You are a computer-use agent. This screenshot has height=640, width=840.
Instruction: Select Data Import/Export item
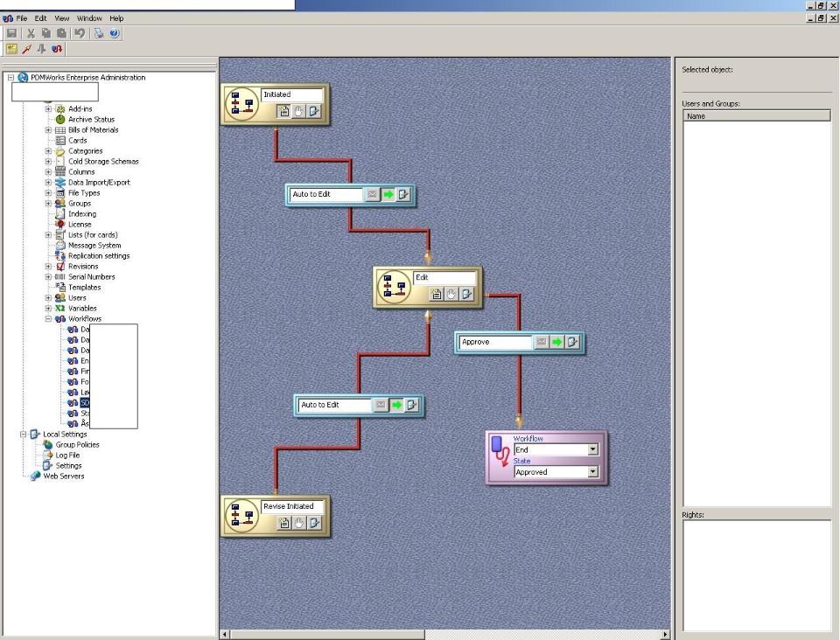[x=99, y=183]
